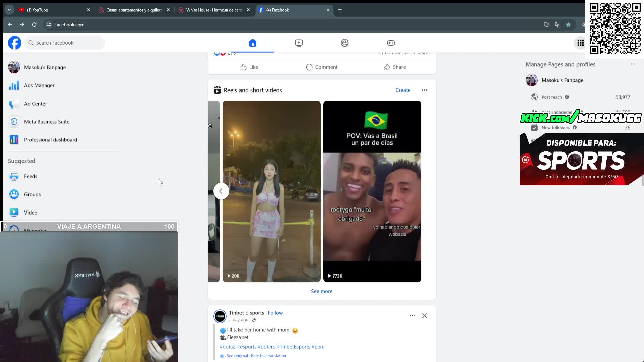Open the Professional dashboard

click(50, 139)
